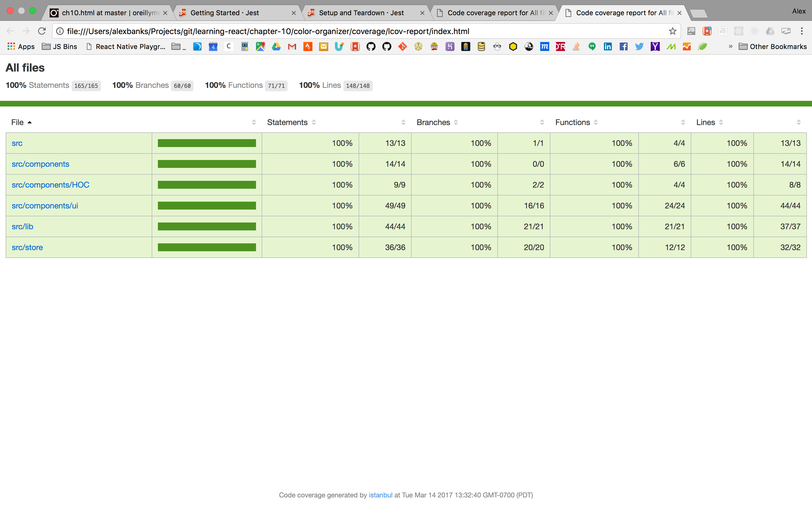The width and height of the screenshot is (812, 507).
Task: Reload the coverage report page
Action: 42,31
